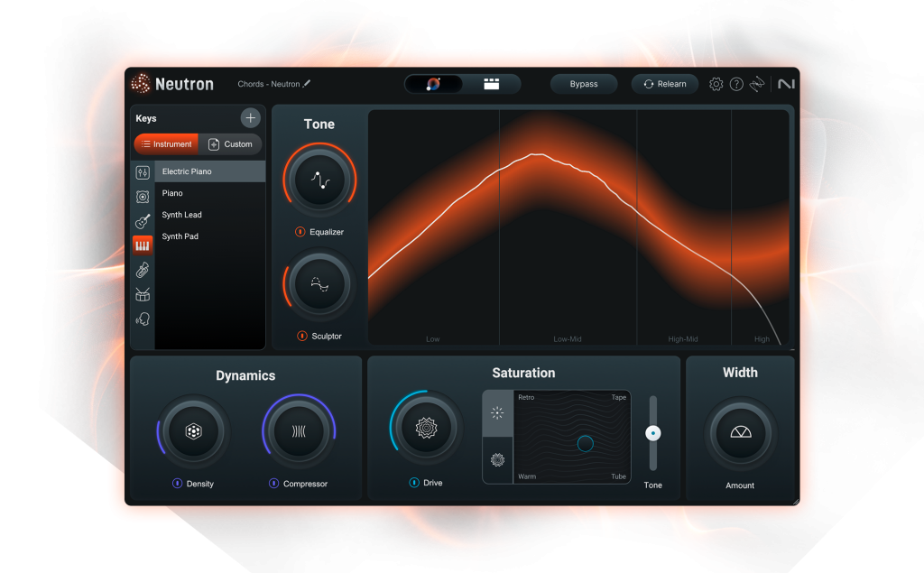The width and height of the screenshot is (924, 573).
Task: Click the crossed-out waveform icon in header
Action: pos(757,84)
